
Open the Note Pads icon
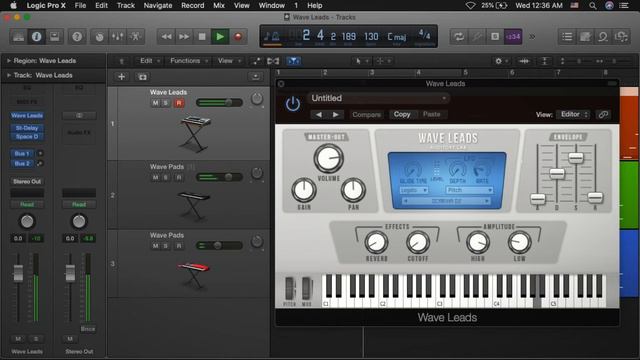tap(585, 37)
